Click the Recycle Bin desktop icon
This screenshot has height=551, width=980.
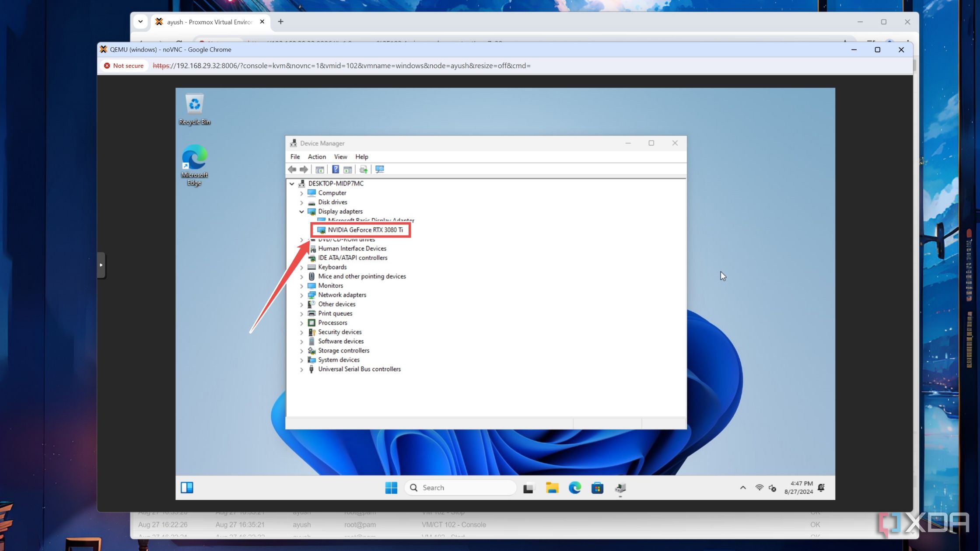click(195, 109)
